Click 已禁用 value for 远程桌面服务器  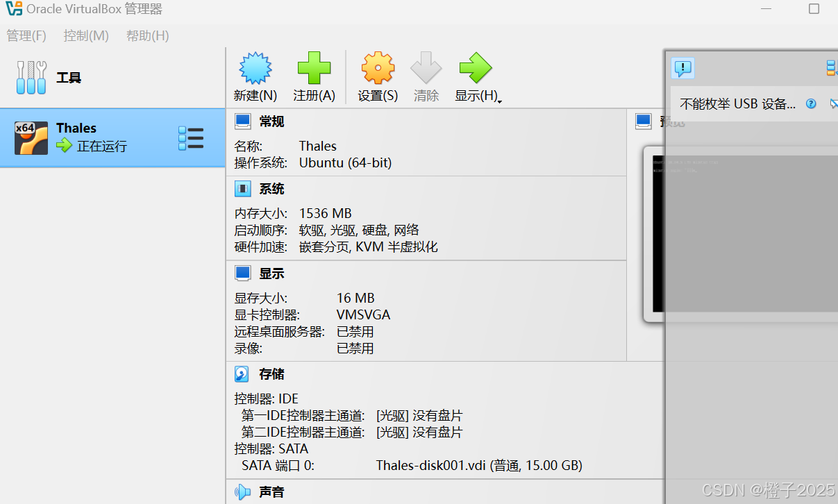coord(355,332)
